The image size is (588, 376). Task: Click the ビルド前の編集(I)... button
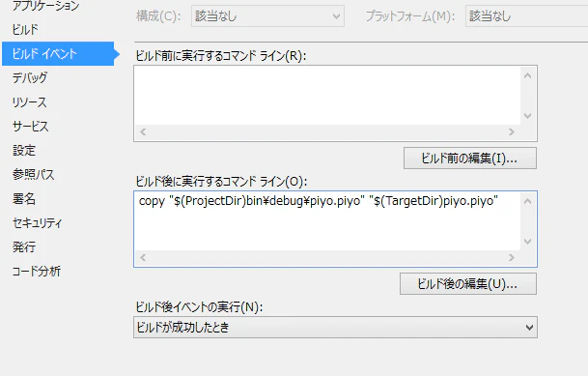coord(470,159)
